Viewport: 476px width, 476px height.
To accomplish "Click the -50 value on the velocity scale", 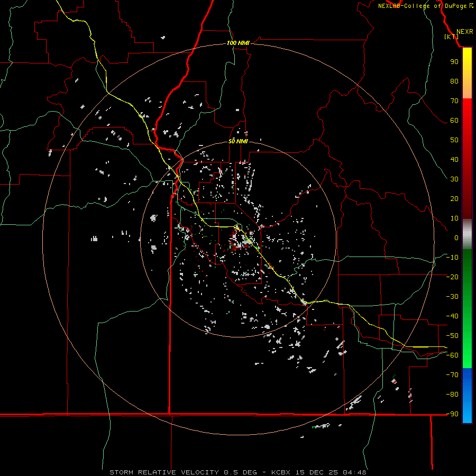I will point(452,336).
